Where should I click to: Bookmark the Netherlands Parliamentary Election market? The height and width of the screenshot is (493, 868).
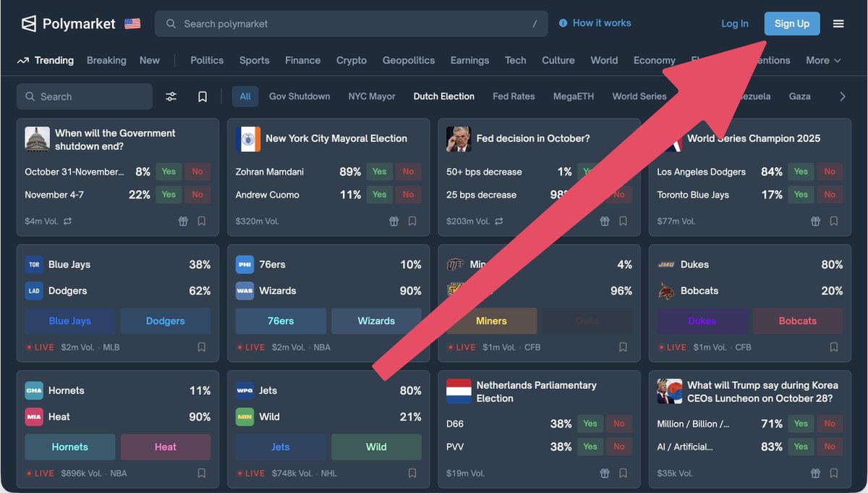623,473
